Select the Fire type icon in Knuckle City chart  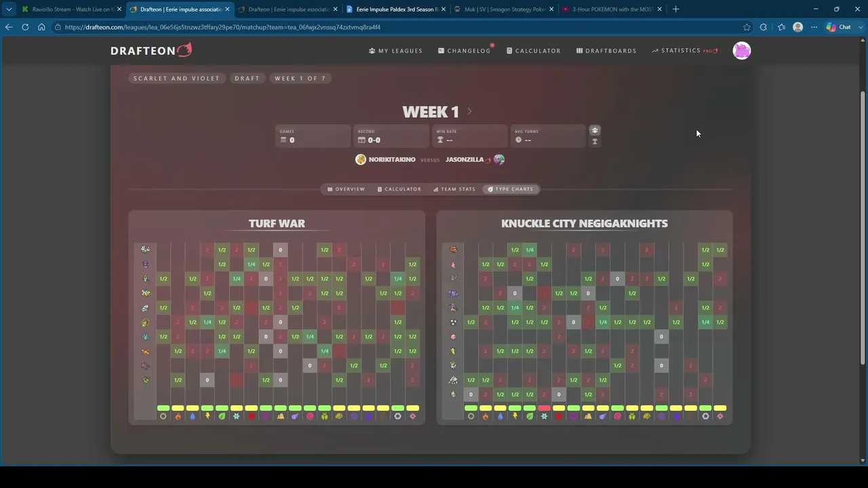click(x=486, y=416)
